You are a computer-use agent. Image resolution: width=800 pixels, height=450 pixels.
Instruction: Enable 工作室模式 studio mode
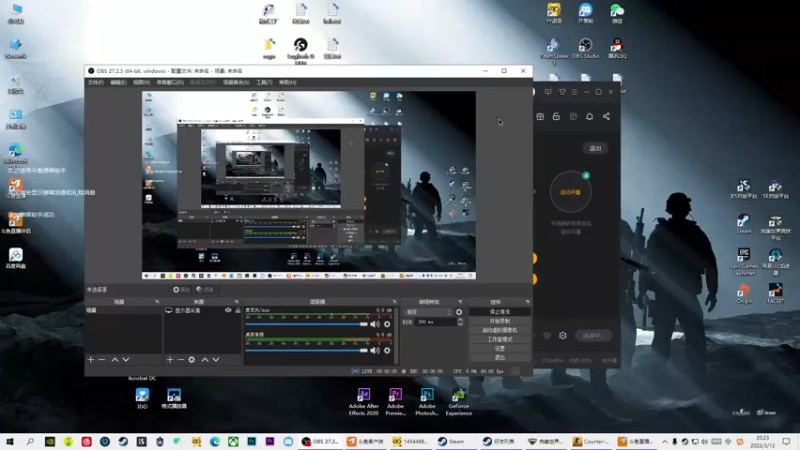(499, 339)
